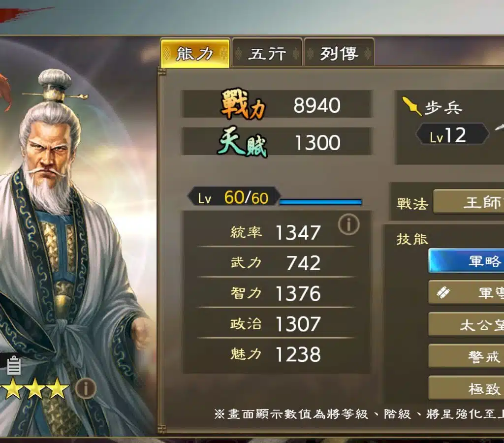The height and width of the screenshot is (443, 504).
Task: Select the 步兵 infantry troop icon
Action: (412, 106)
